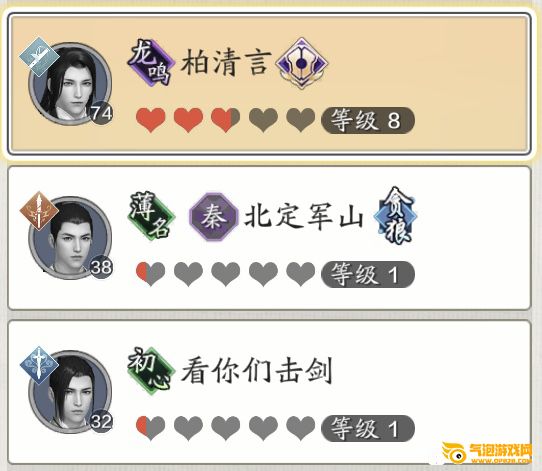Click the 气泡游戏网 watermark logo
Image resolution: width=542 pixels, height=471 pixels.
point(487,452)
